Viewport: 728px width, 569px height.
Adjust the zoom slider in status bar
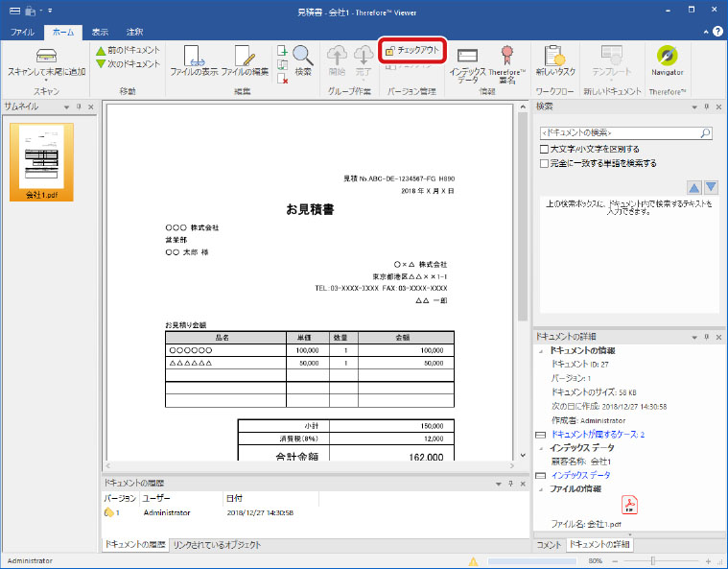click(653, 560)
